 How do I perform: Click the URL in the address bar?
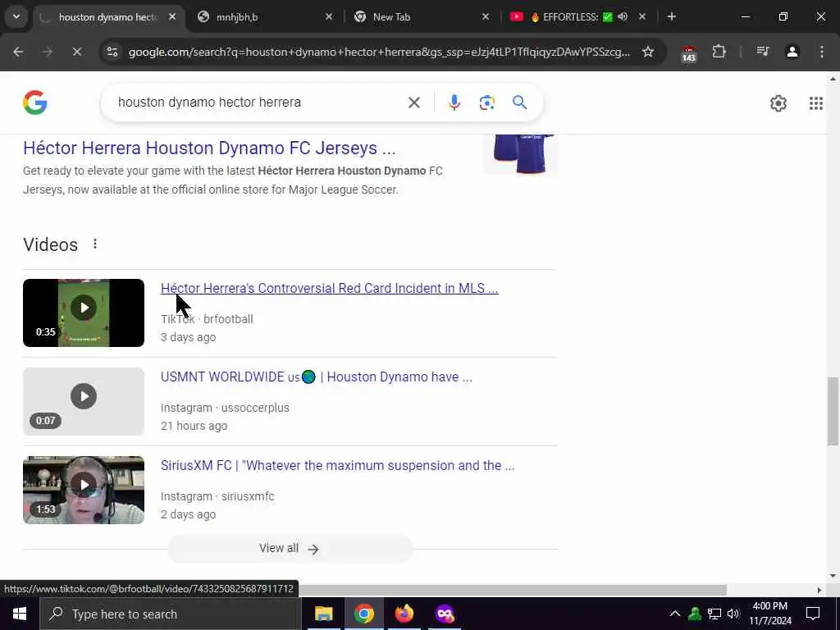coord(379,52)
